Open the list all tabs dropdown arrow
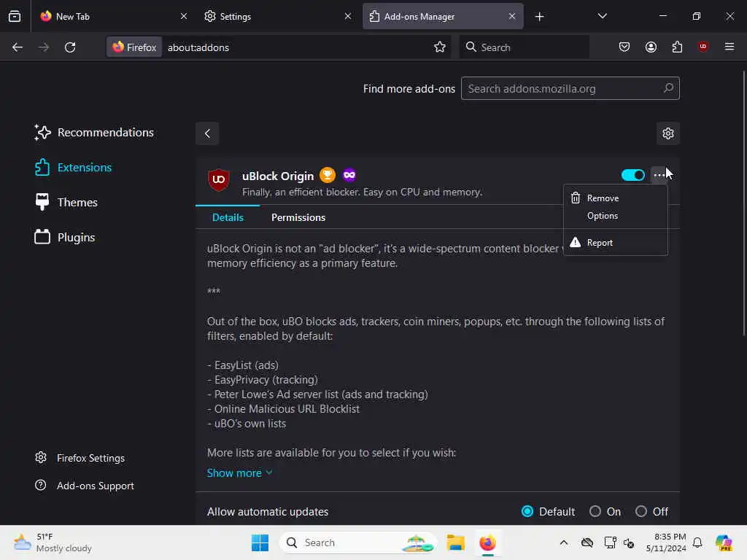This screenshot has height=560, width=747. coord(602,16)
